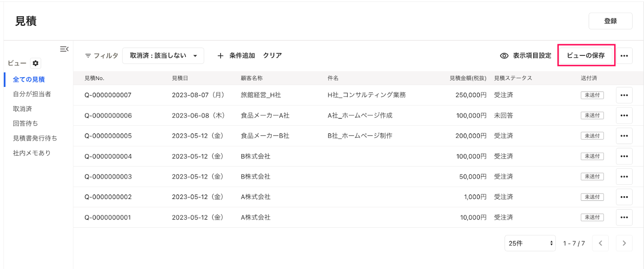The image size is (644, 269).
Task: Click date 2023-06-08（木）
Action: pyautogui.click(x=199, y=115)
